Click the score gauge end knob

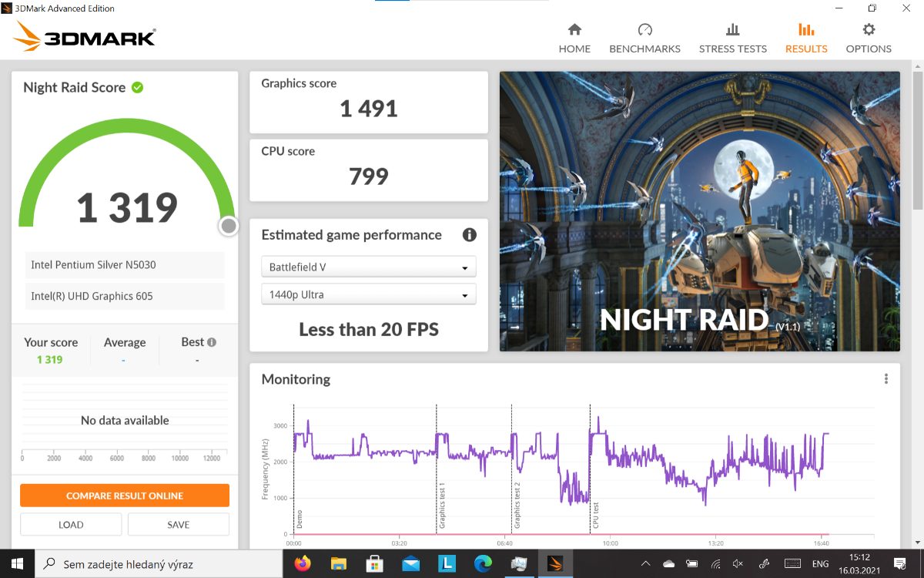pos(229,226)
